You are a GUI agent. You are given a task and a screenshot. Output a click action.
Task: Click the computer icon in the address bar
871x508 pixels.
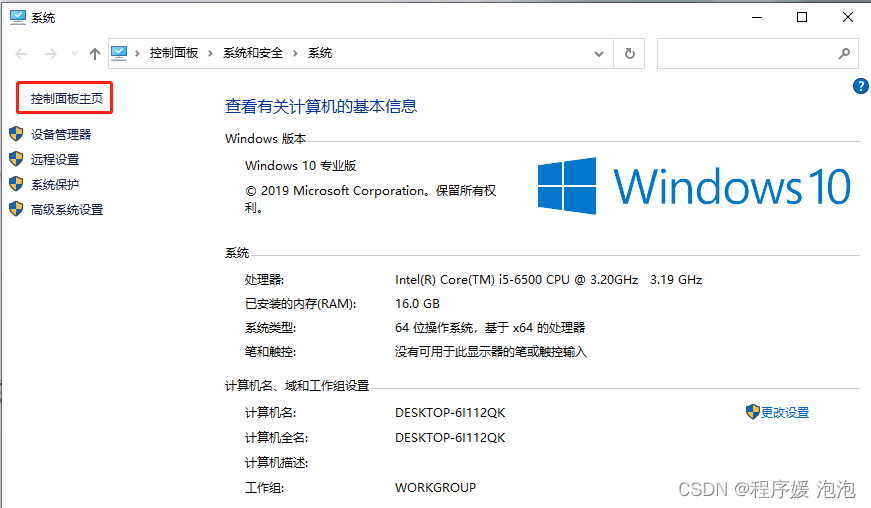120,53
